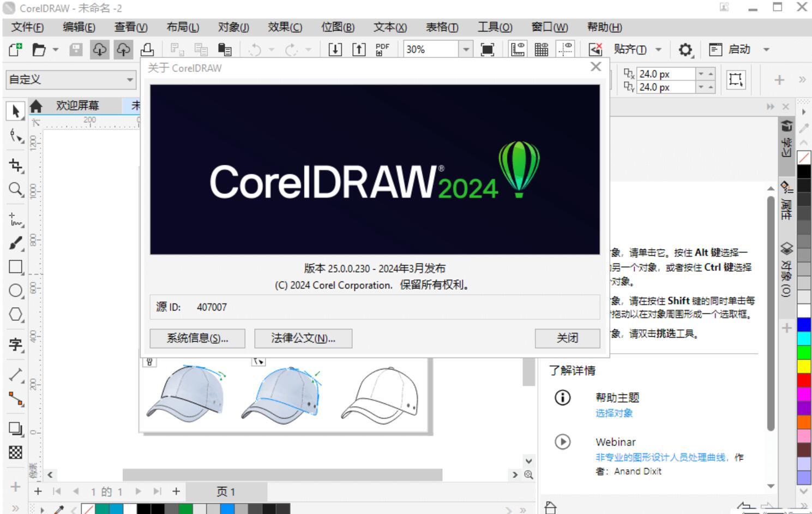Select the Connector tool
The height and width of the screenshot is (514, 812).
point(15,399)
